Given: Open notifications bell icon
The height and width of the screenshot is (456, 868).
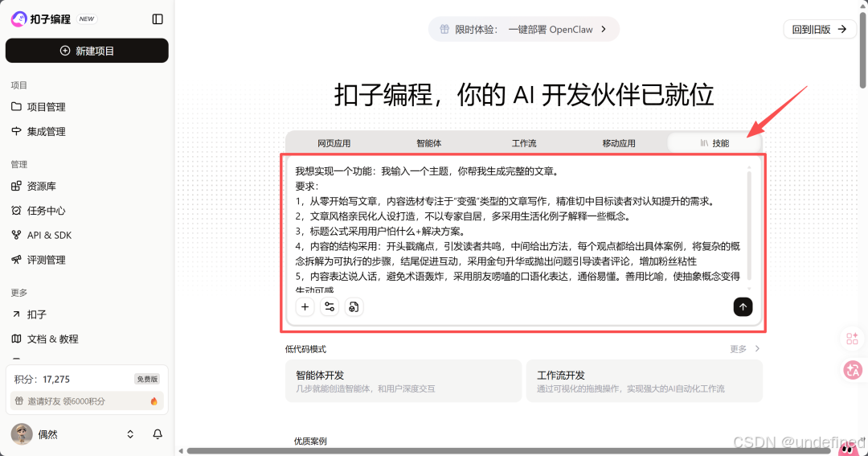Looking at the screenshot, I should 158,434.
